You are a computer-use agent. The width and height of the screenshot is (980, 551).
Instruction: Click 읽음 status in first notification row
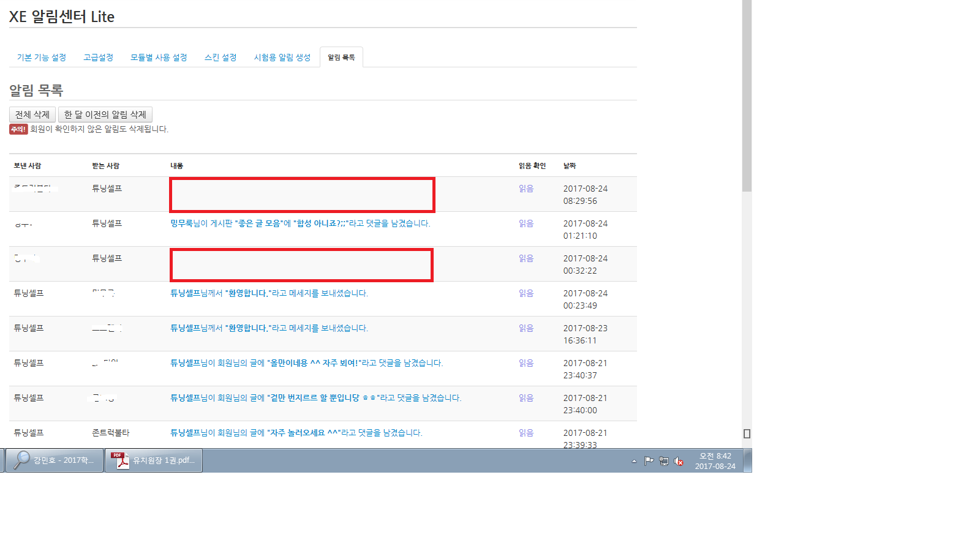[526, 189]
